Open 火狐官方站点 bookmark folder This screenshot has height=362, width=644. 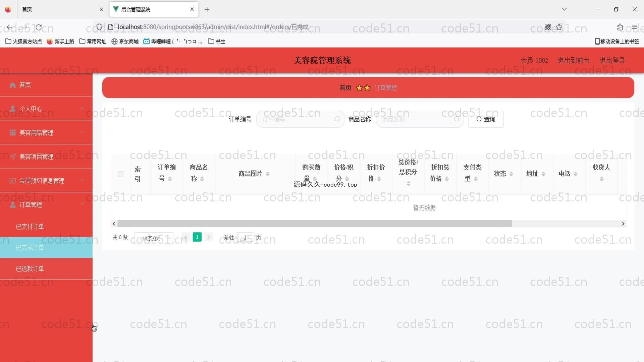23,42
